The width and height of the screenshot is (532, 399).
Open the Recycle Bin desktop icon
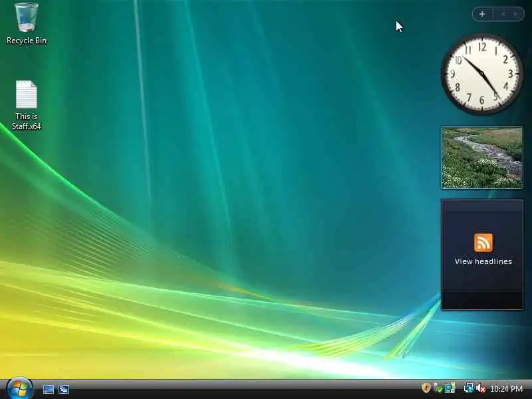[27, 23]
